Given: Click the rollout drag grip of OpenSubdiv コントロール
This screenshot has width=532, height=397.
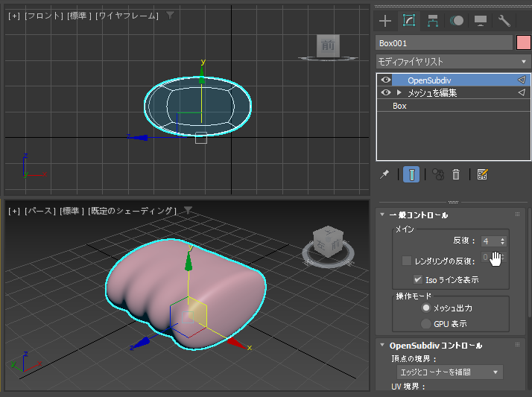Looking at the screenshot, I should pos(517,344).
